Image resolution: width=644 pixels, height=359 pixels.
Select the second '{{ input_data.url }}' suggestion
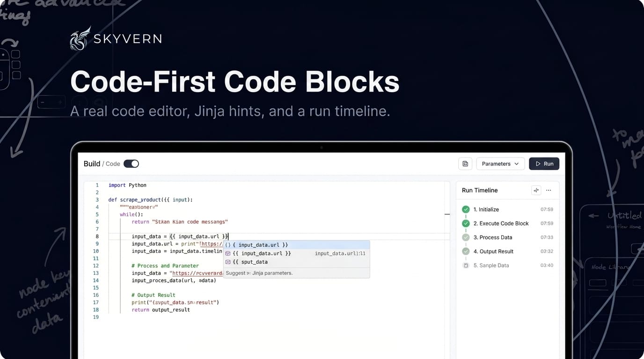[x=297, y=253]
